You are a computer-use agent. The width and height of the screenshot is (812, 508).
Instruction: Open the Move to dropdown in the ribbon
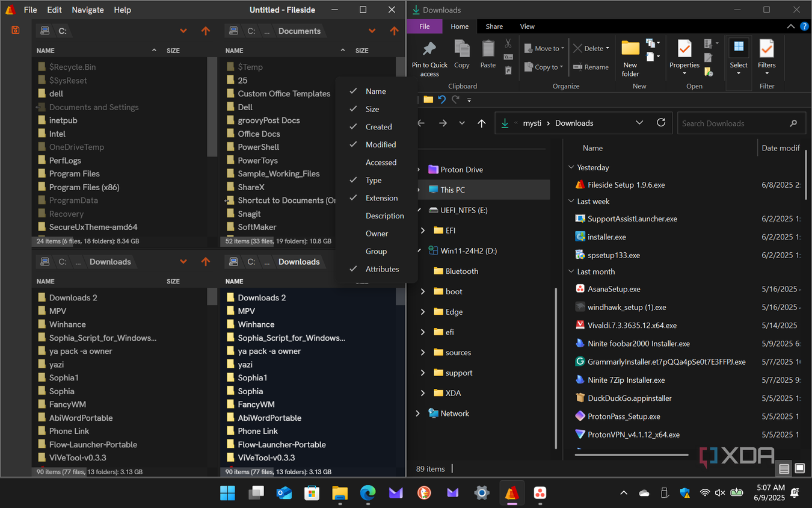[x=544, y=48]
